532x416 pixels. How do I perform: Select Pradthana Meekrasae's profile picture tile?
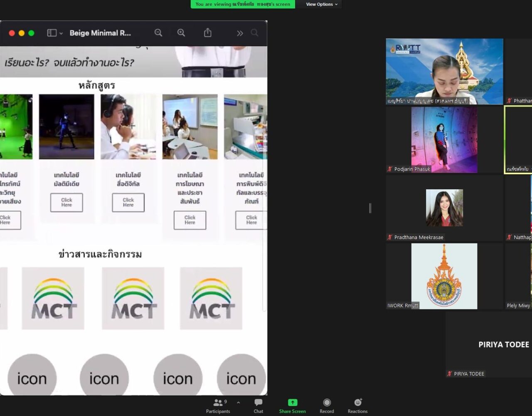444,208
